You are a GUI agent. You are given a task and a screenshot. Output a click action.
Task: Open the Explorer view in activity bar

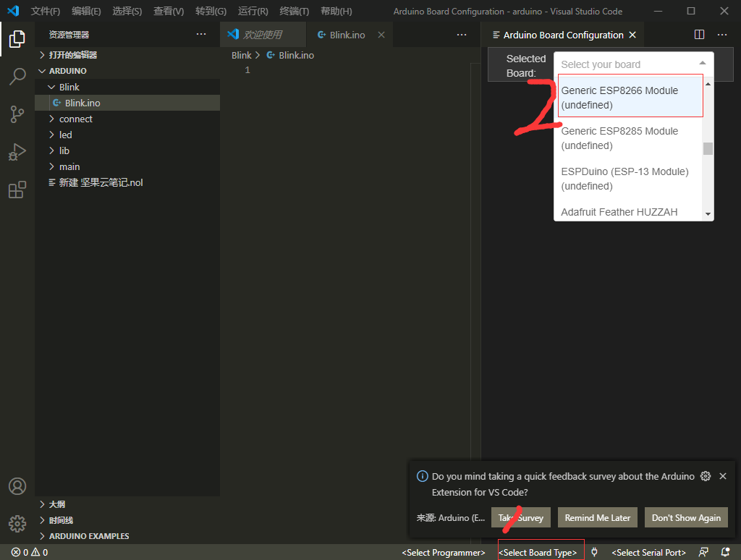pyautogui.click(x=17, y=39)
